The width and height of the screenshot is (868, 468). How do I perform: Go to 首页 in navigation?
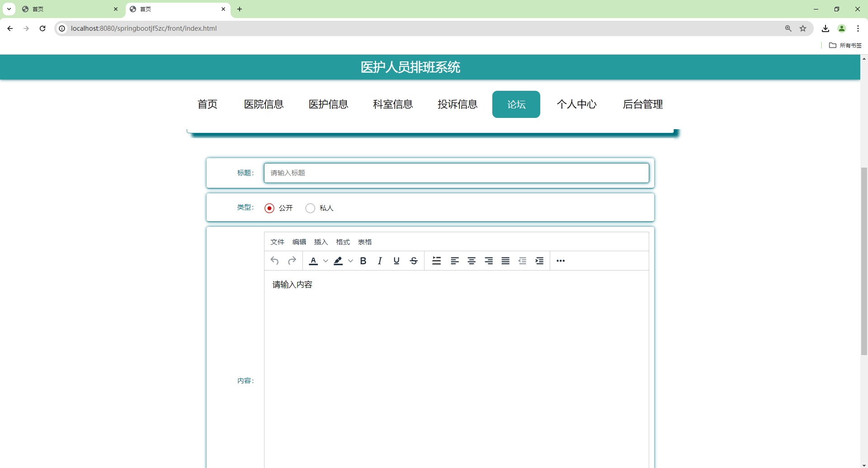(x=208, y=104)
